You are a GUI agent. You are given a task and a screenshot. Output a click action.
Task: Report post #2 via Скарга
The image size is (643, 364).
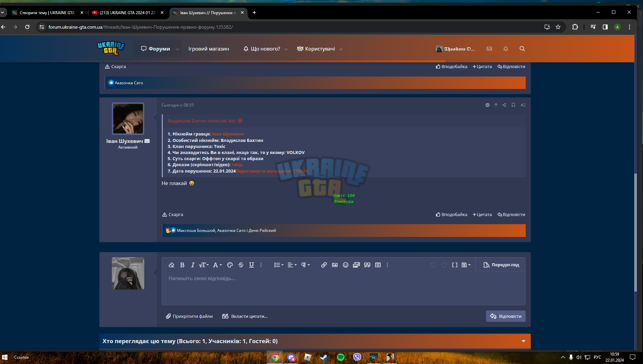pos(173,215)
